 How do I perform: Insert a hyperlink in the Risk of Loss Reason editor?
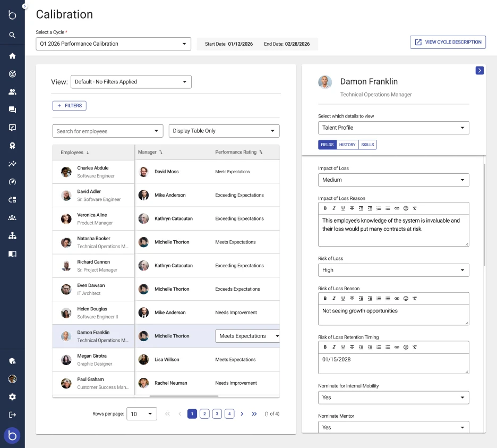(397, 298)
